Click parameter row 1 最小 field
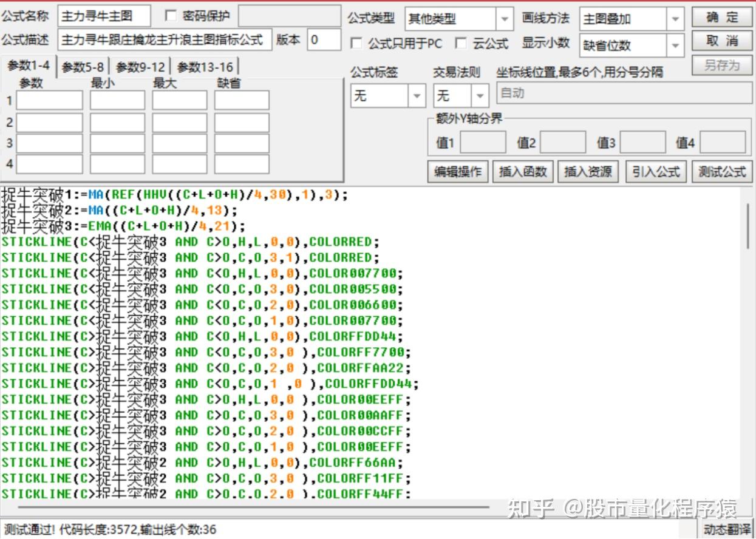 click(x=117, y=100)
